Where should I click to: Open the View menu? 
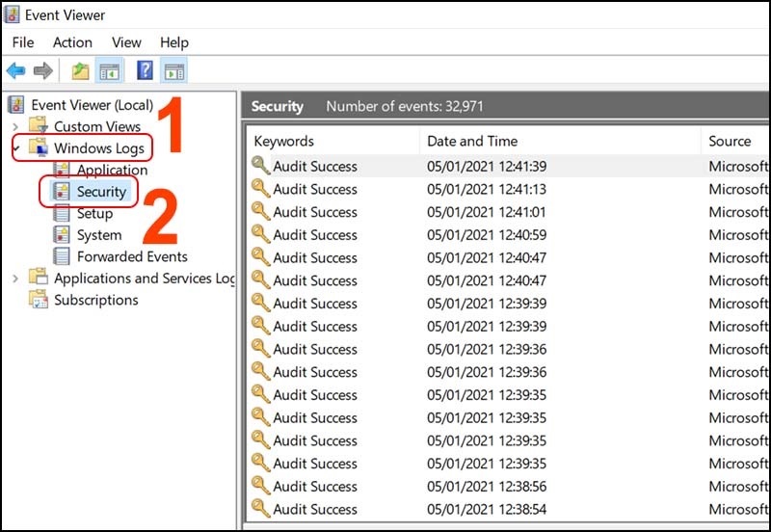(x=126, y=42)
